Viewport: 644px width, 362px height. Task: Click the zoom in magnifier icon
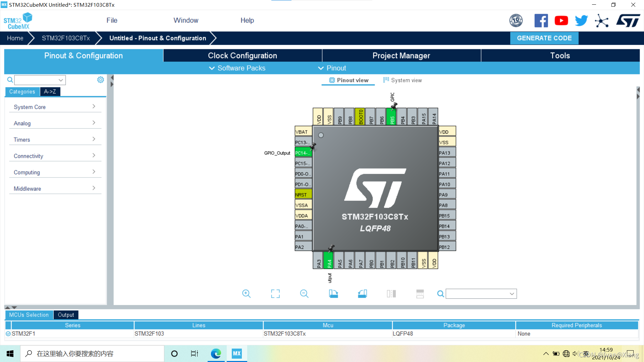pos(247,294)
